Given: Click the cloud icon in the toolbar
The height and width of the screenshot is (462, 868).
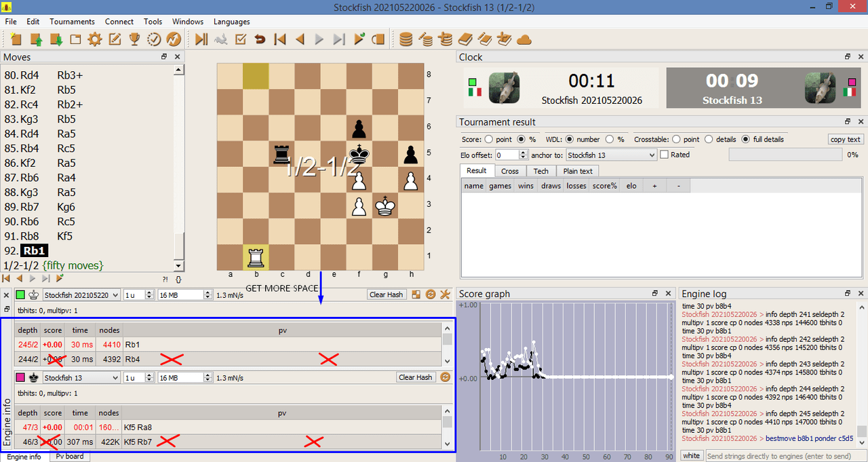Looking at the screenshot, I should (x=524, y=39).
